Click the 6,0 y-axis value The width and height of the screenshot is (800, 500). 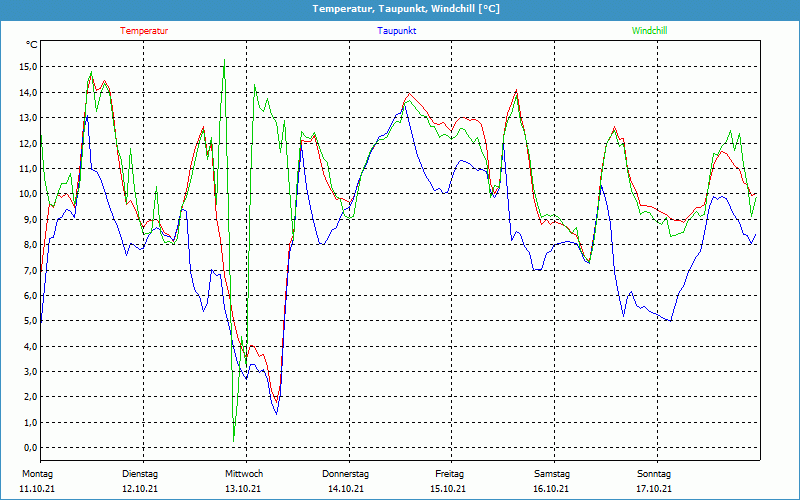(31, 295)
